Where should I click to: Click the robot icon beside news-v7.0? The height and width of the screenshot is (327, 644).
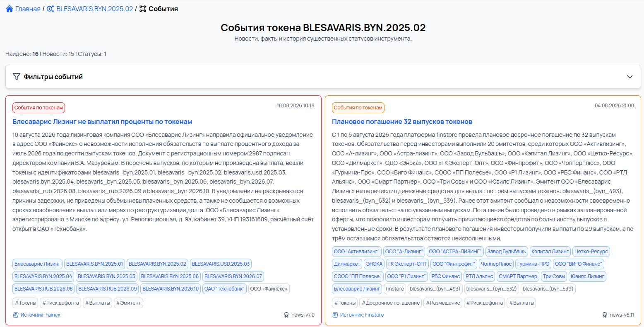(286, 315)
